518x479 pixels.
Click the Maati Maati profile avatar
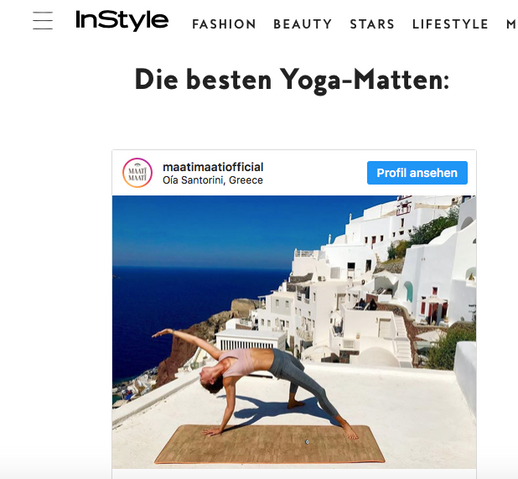tap(137, 173)
